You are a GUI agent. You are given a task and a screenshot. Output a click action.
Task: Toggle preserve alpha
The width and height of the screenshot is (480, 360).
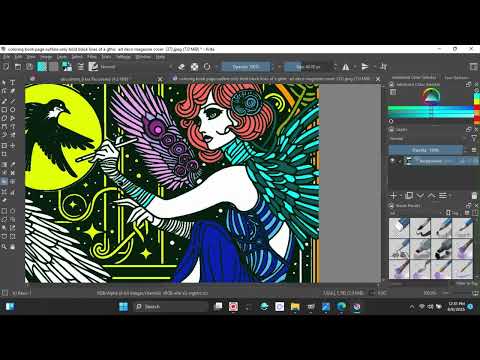(x=194, y=67)
